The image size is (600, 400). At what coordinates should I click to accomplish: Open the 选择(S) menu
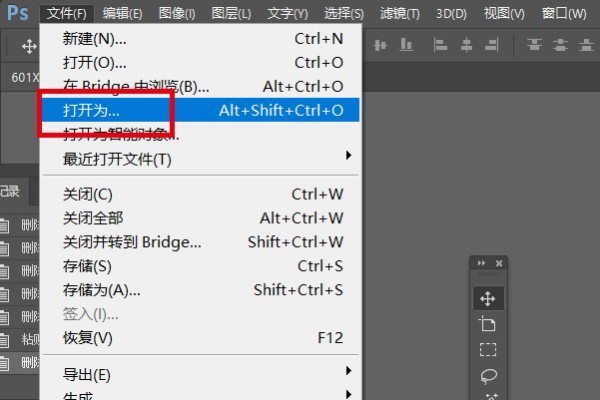click(344, 14)
